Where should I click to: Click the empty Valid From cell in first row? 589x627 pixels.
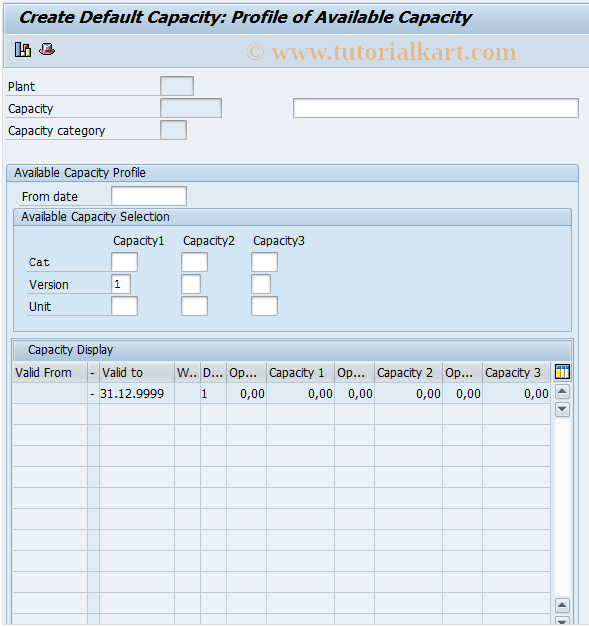(50, 393)
